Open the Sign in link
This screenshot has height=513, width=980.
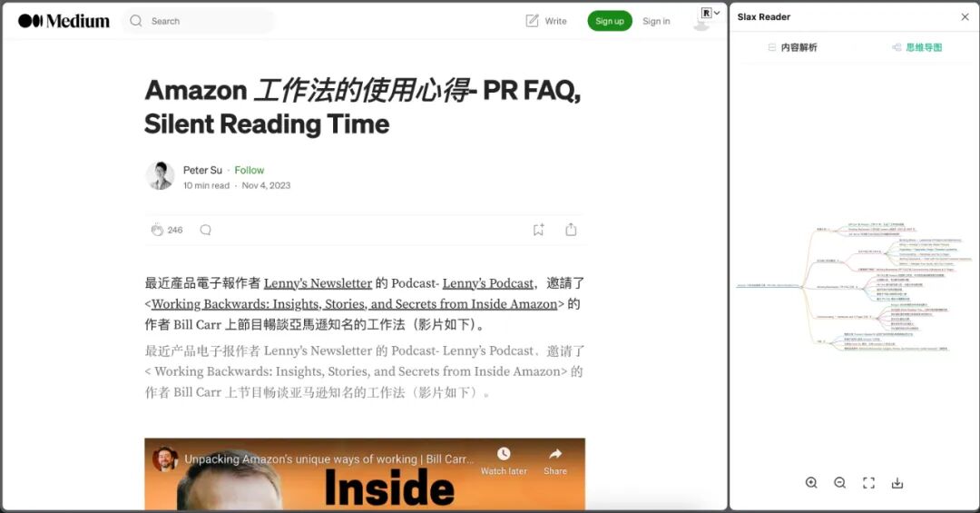(x=656, y=21)
